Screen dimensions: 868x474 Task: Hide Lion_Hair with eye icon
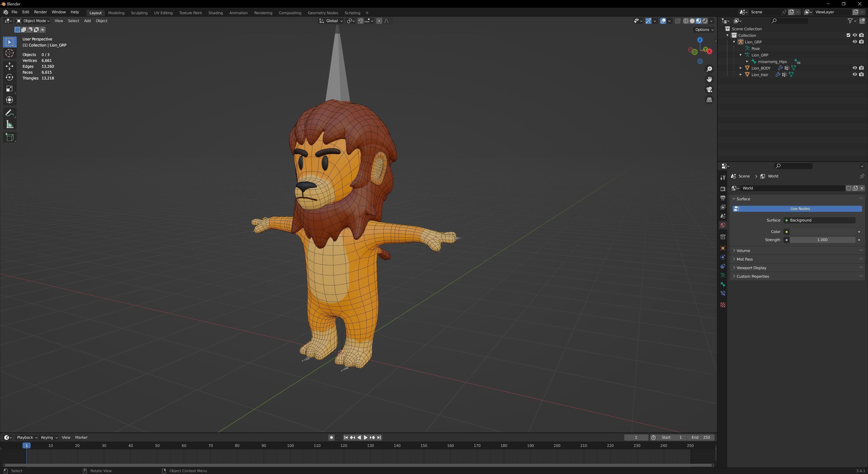(854, 74)
